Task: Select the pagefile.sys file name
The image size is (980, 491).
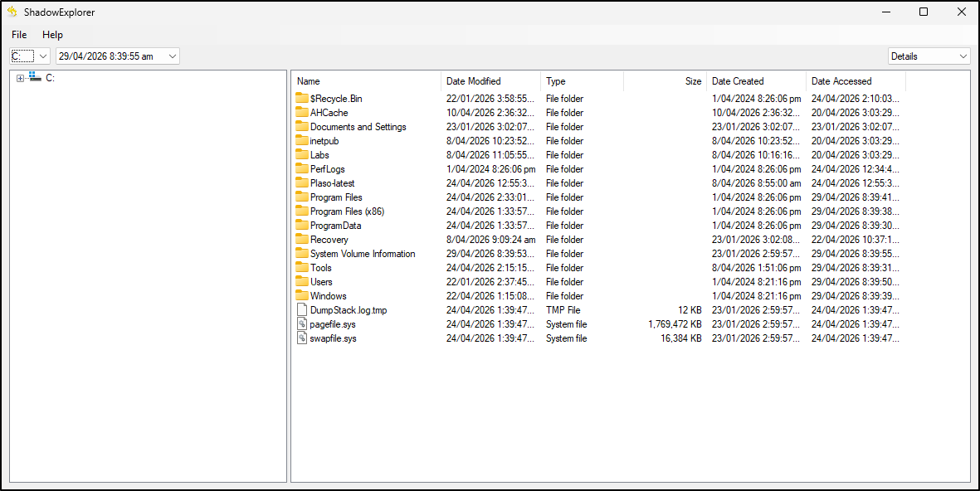Action: pyautogui.click(x=333, y=324)
